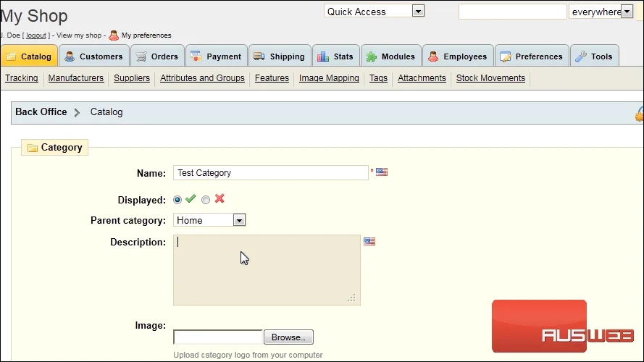The width and height of the screenshot is (644, 362).
Task: Switch to the Payment tab
Action: point(217,56)
